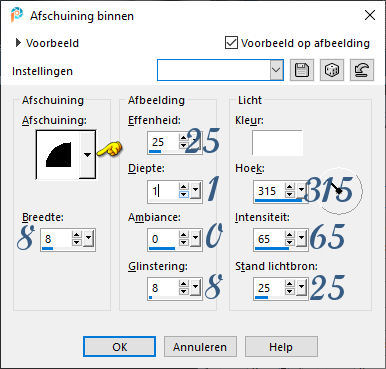Open the Glinstering slider dropdown
The width and height of the screenshot is (386, 369).
tap(195, 287)
